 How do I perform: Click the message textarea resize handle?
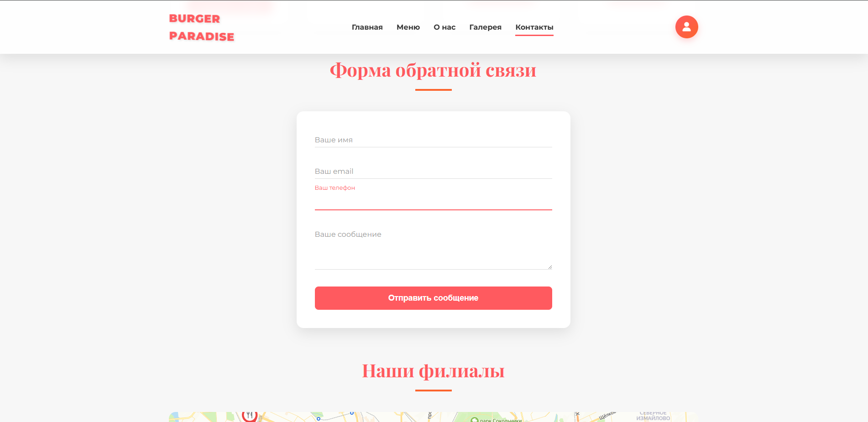click(x=550, y=267)
